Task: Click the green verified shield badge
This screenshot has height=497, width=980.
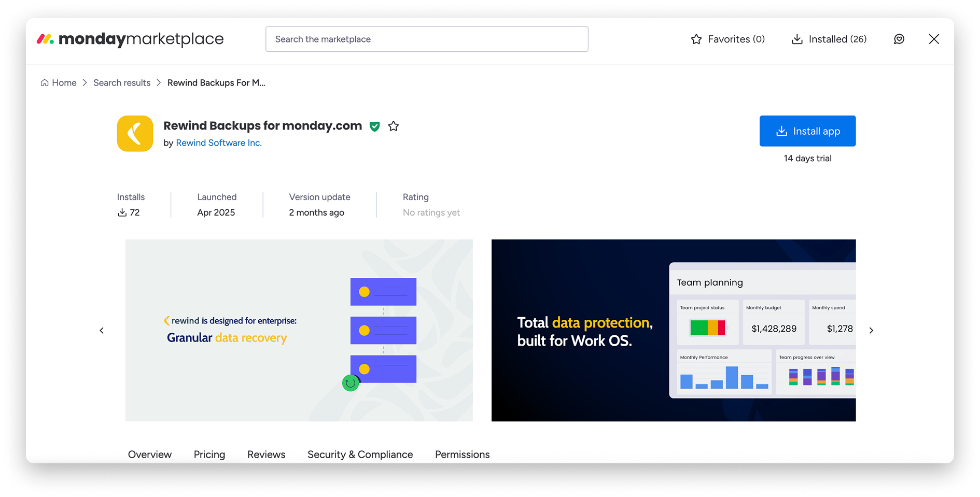Action: point(374,126)
